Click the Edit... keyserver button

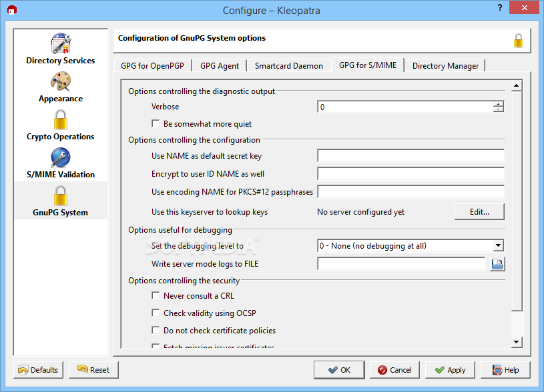click(479, 212)
